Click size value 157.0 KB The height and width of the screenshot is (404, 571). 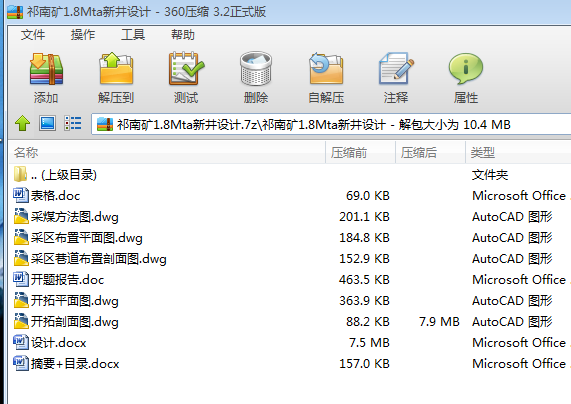pyautogui.click(x=365, y=364)
